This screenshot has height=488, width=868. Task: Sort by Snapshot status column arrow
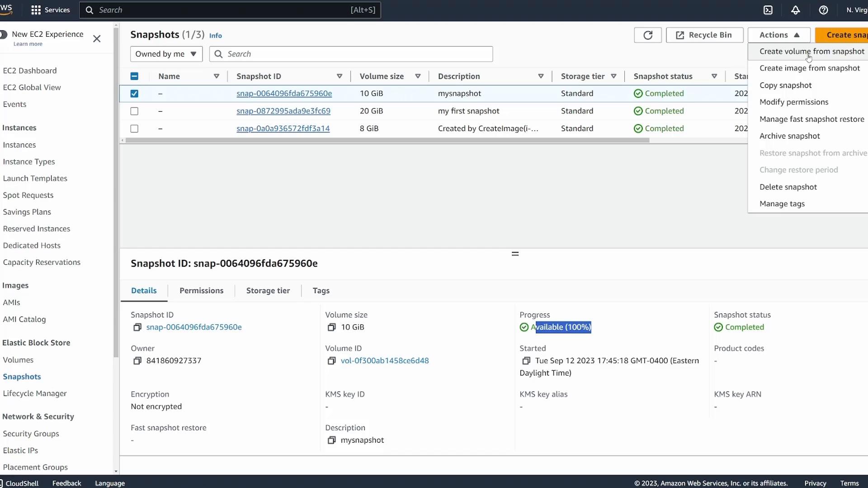714,76
